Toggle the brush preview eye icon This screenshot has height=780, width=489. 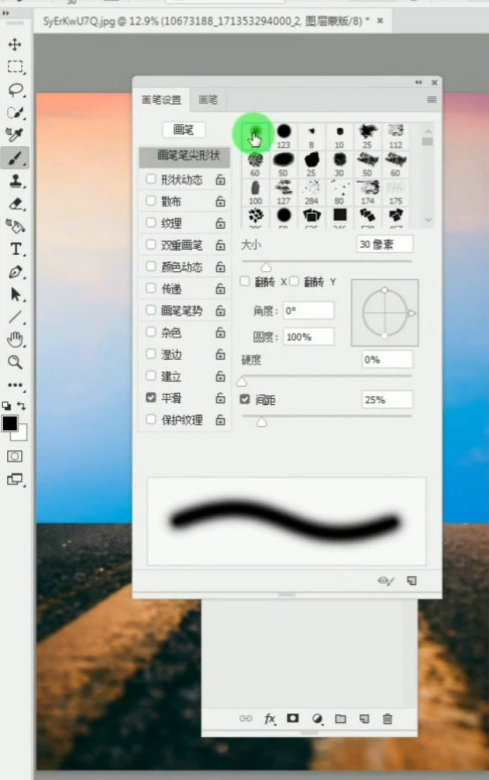386,581
